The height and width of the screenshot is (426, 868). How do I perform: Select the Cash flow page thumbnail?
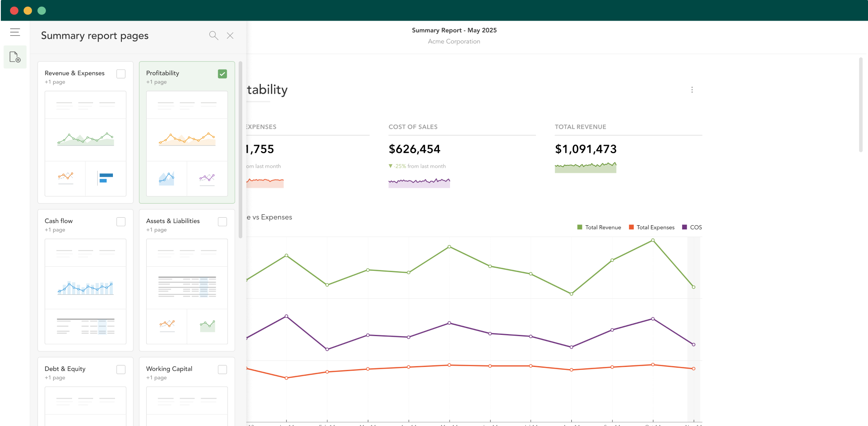click(86, 291)
